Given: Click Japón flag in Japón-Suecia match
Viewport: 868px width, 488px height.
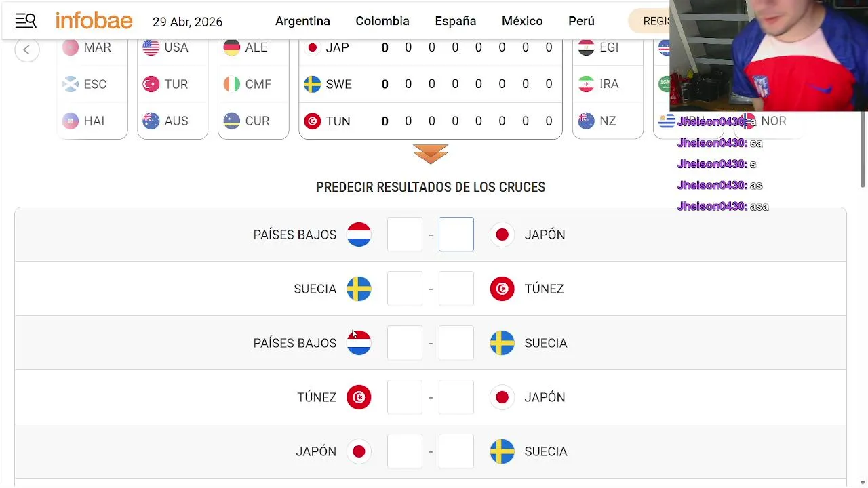Looking at the screenshot, I should click(x=359, y=451).
